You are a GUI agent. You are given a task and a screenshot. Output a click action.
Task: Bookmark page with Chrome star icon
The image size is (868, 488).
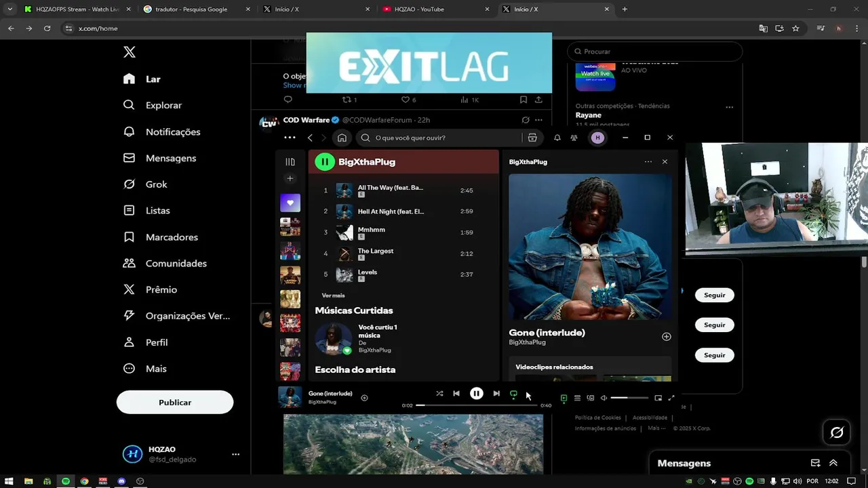point(795,28)
